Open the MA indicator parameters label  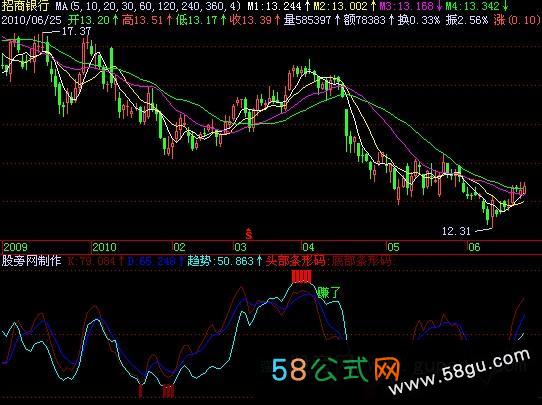tap(149, 6)
